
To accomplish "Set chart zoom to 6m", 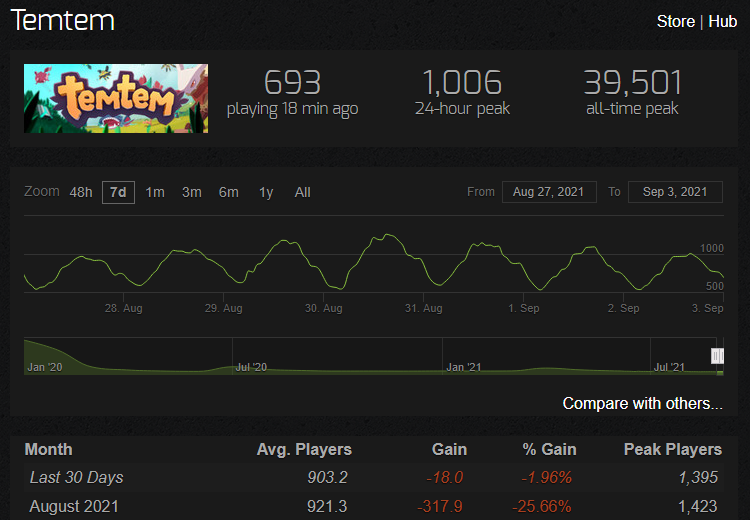I will click(229, 192).
